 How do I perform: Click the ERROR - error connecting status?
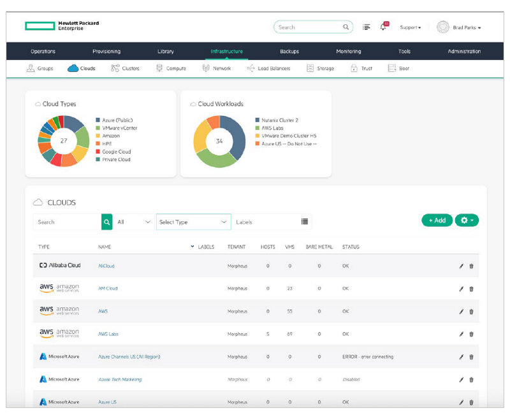(368, 357)
